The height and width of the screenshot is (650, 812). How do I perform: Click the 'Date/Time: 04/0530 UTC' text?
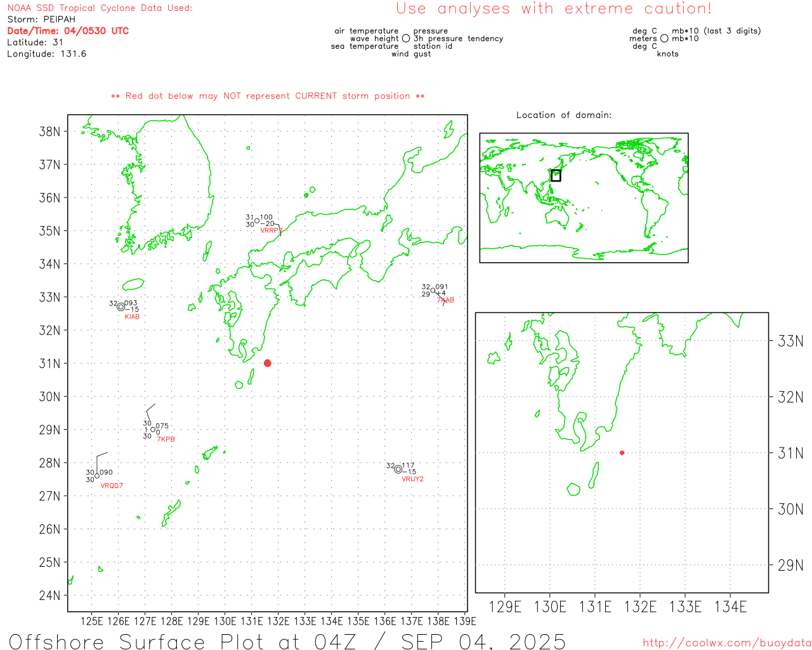(x=68, y=30)
